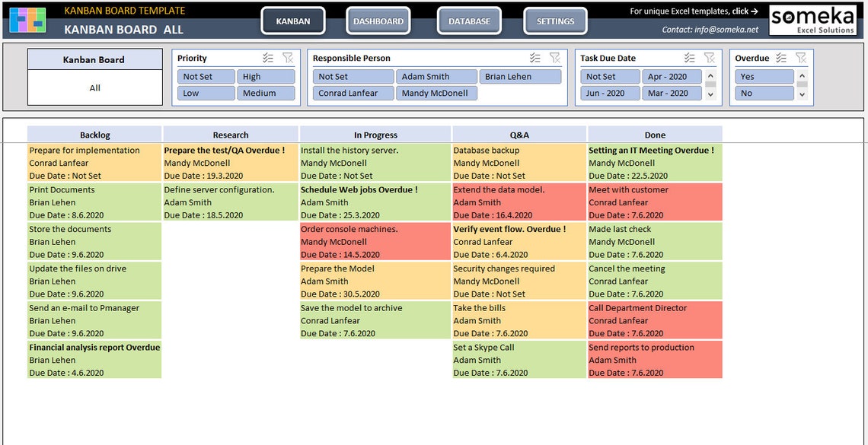
Task: Select 'Install the history server.' card title
Action: click(349, 151)
